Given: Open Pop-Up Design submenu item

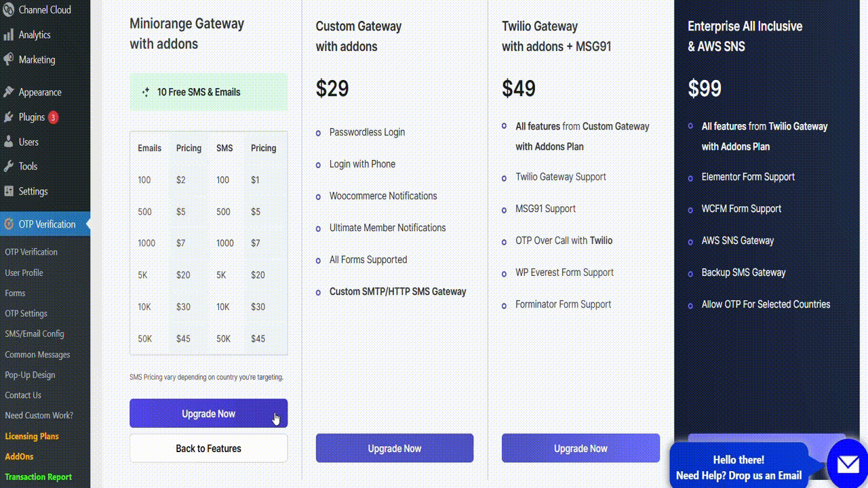Looking at the screenshot, I should point(30,375).
